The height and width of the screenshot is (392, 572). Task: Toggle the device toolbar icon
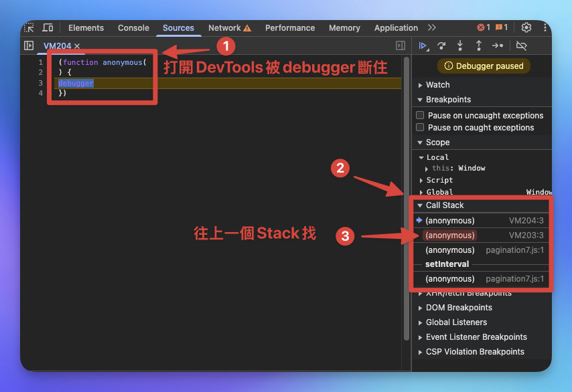[48, 27]
